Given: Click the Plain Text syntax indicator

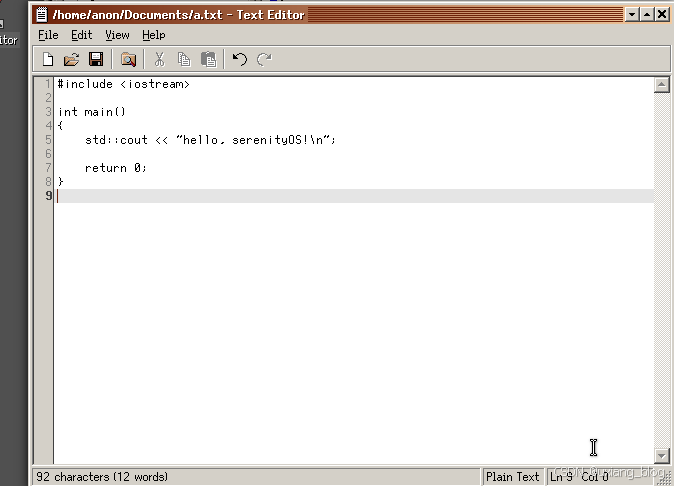Looking at the screenshot, I should pyautogui.click(x=512, y=477).
